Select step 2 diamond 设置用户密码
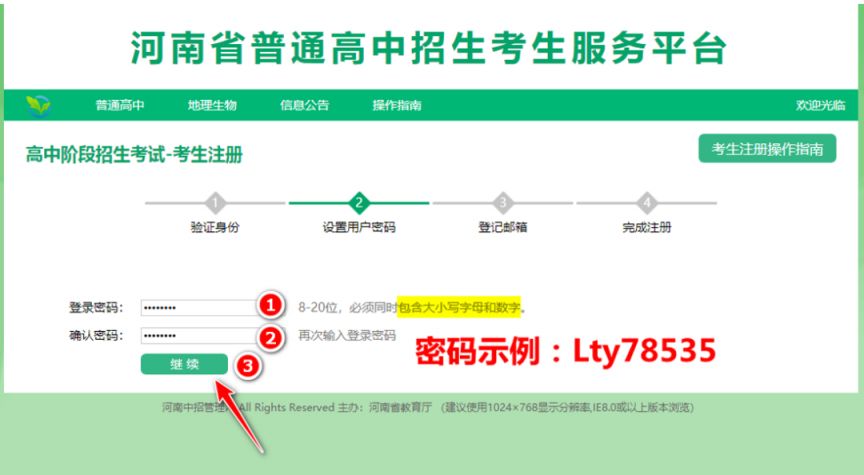 tap(359, 203)
